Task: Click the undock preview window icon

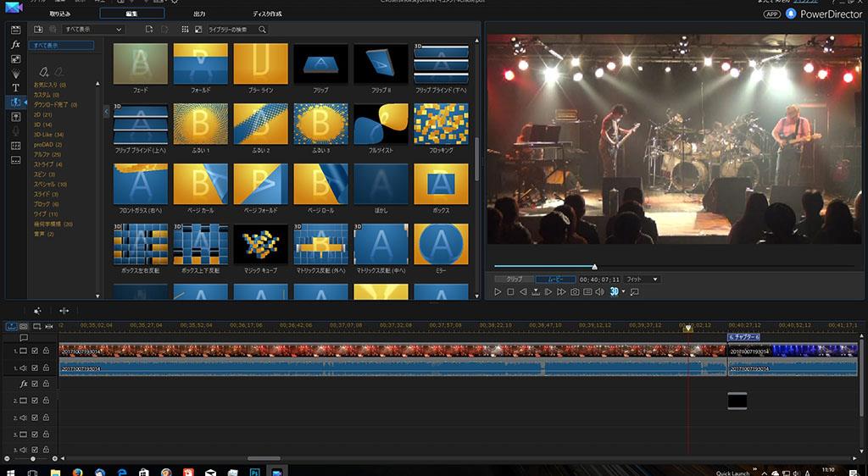Action: pyautogui.click(x=635, y=292)
